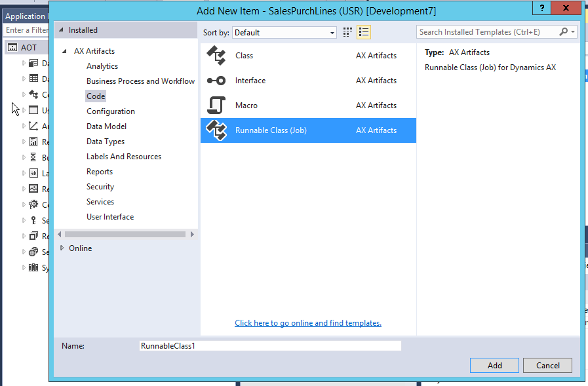Click the search magnifier in the search box
This screenshot has width=588, height=386.
[x=563, y=31]
